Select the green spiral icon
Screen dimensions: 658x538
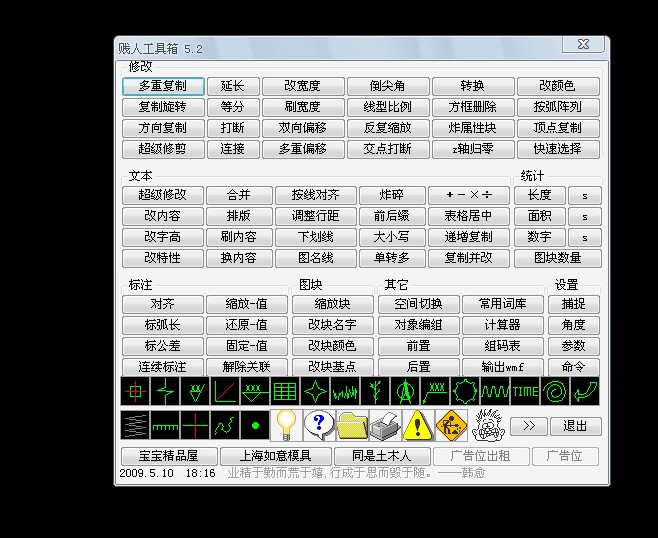pyautogui.click(x=555, y=391)
